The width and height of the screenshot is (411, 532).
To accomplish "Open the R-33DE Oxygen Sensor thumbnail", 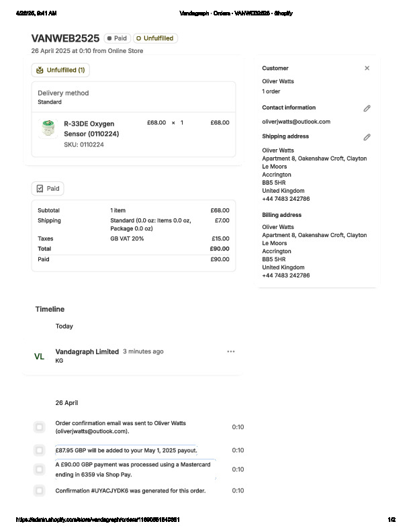I will [x=48, y=128].
